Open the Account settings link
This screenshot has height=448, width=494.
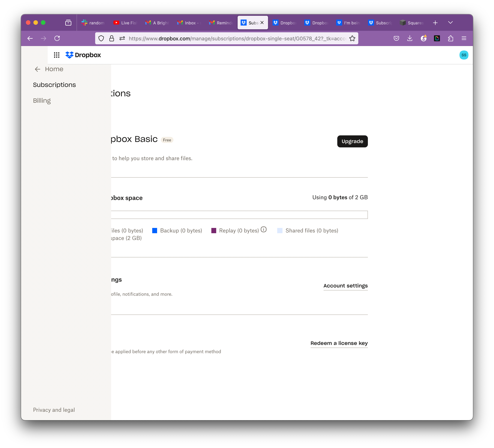[345, 286]
